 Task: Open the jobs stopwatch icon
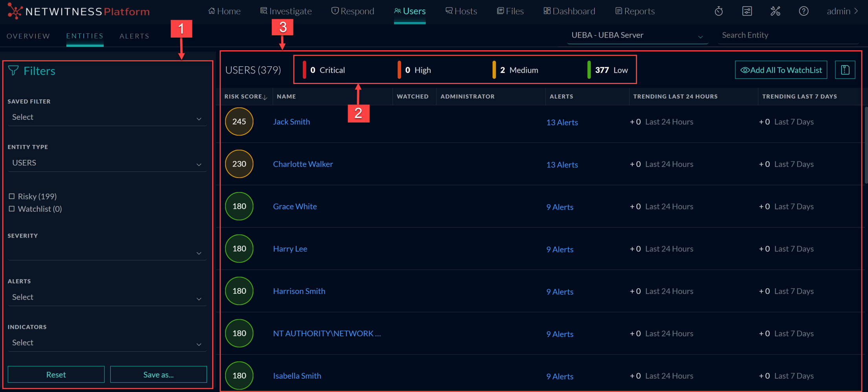719,11
